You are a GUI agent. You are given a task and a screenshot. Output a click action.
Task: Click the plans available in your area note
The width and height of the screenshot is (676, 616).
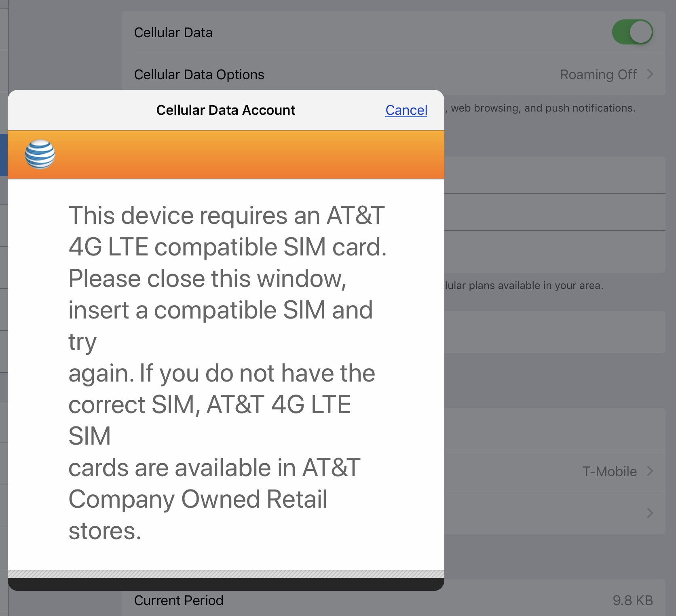point(524,285)
